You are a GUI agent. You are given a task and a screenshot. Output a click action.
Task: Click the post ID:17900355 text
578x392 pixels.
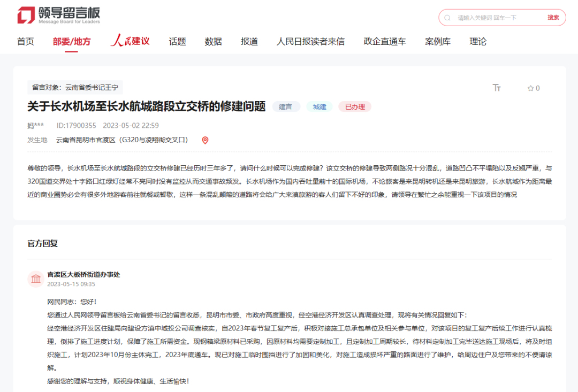point(77,126)
